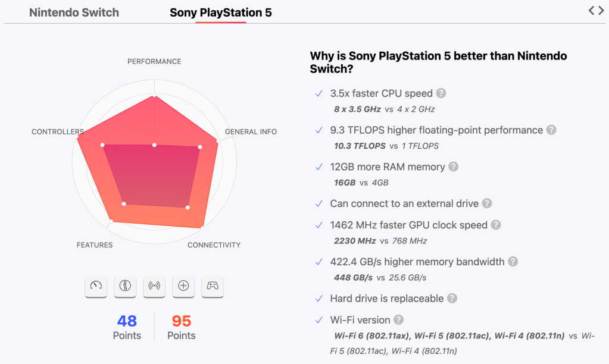609x364 pixels.
Task: Click the right arrow chevron at top
Action: [x=601, y=10]
